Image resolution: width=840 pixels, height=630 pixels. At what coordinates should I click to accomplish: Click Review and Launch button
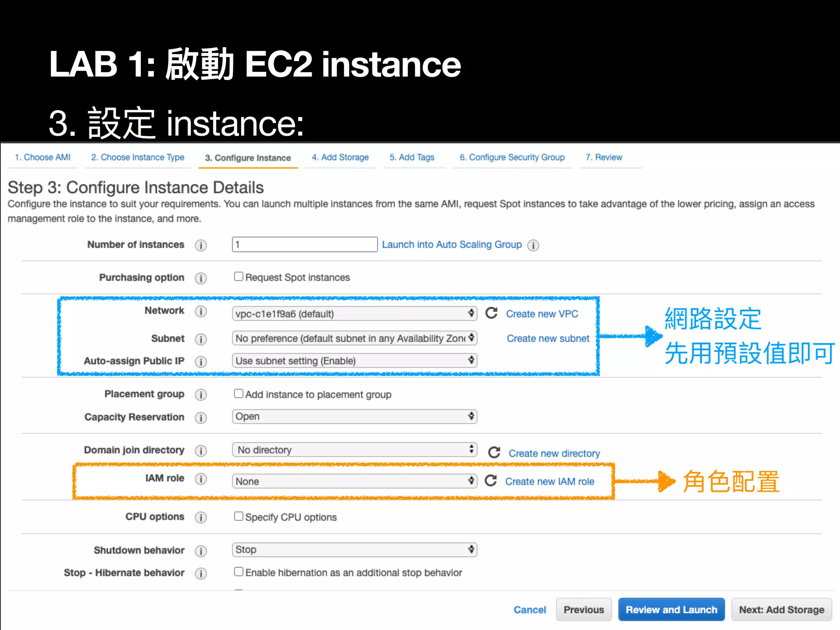point(671,609)
